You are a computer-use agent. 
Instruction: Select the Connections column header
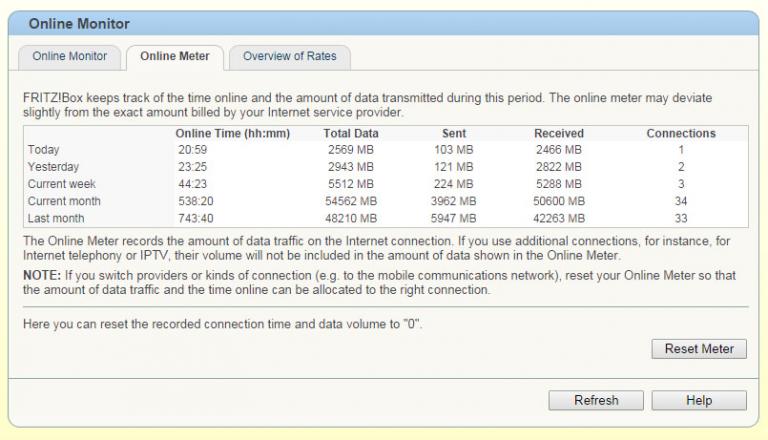[x=681, y=133]
